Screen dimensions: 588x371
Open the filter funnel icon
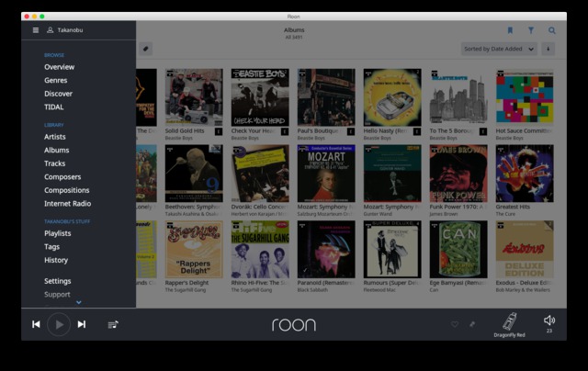tap(531, 30)
